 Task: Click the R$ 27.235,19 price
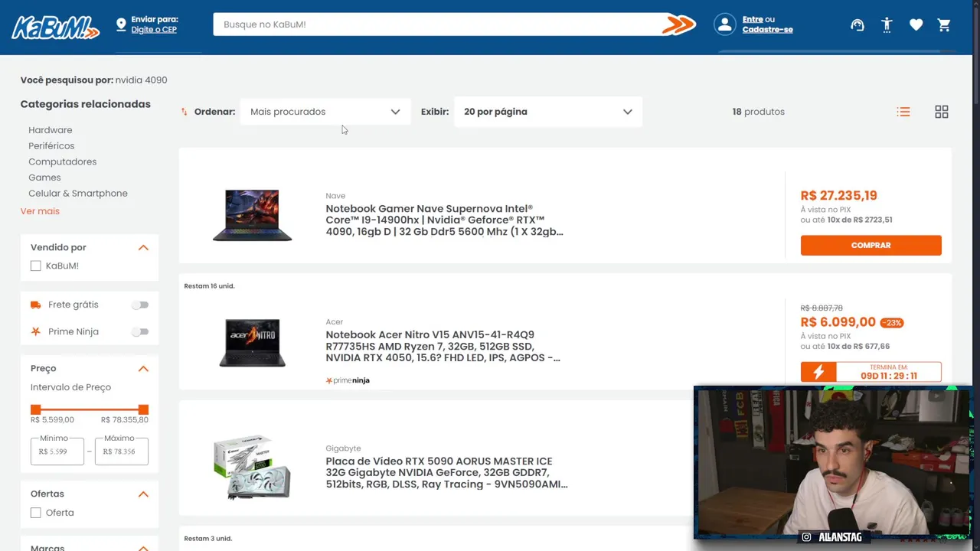pyautogui.click(x=839, y=196)
